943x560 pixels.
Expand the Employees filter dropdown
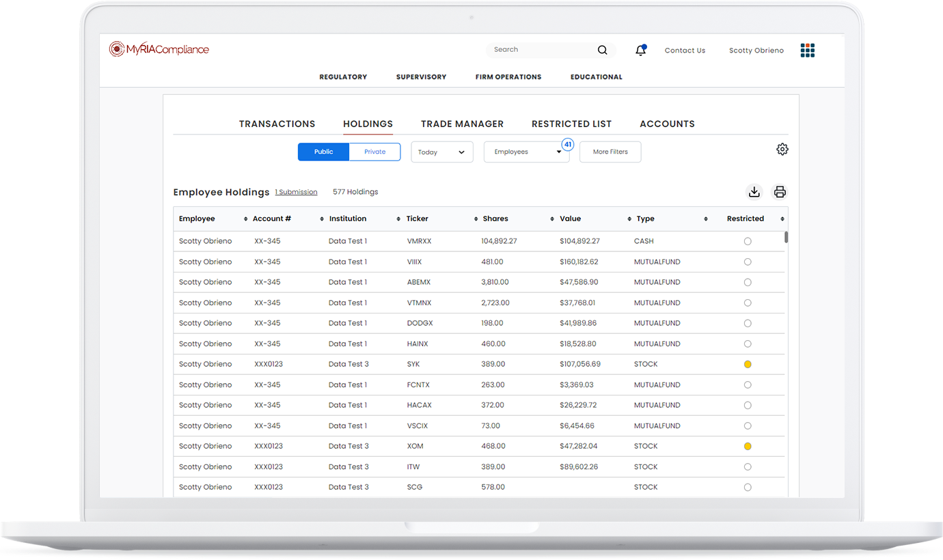pyautogui.click(x=526, y=152)
